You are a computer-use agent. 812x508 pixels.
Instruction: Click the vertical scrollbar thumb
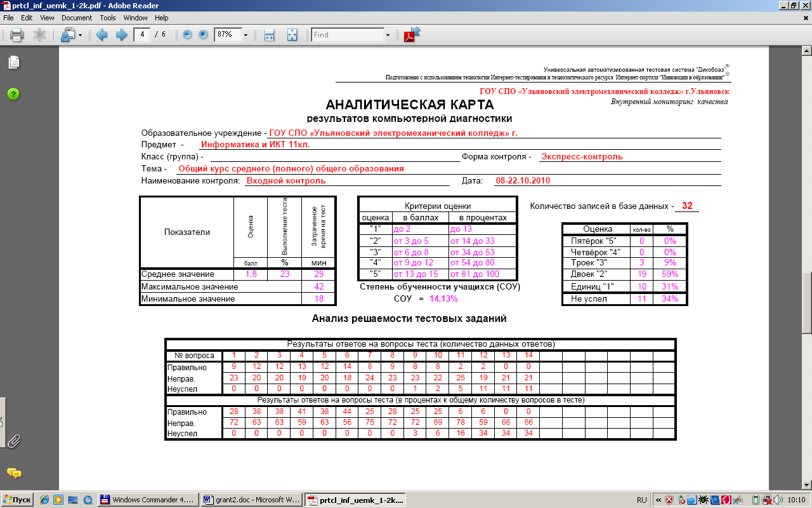(x=807, y=303)
